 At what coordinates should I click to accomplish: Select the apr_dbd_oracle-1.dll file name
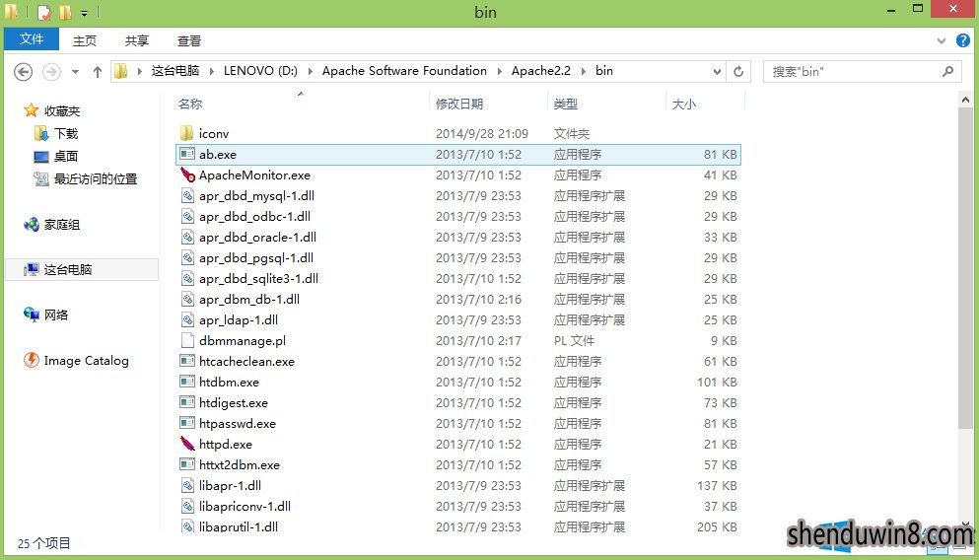coord(257,237)
